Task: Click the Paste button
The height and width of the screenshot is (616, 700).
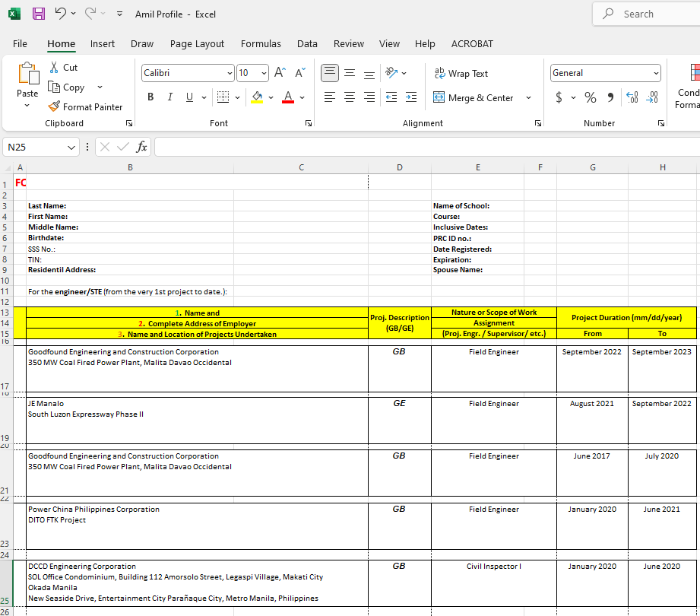Action: coord(27,76)
